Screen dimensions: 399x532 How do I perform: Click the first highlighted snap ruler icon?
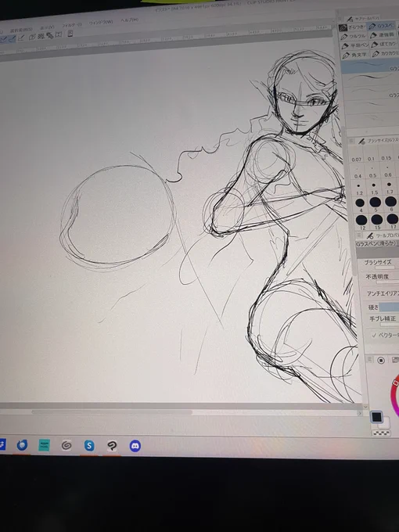(3, 40)
